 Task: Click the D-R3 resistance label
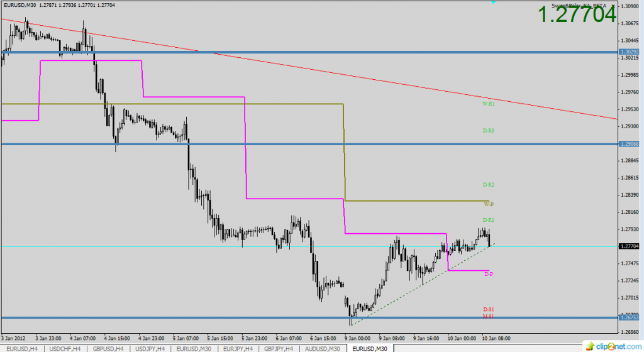(488, 130)
